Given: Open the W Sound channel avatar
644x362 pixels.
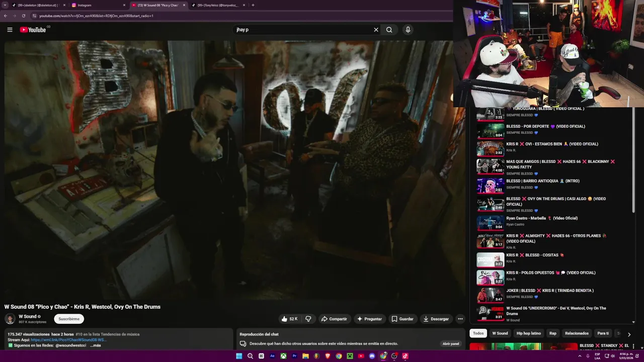Looking at the screenshot, I should pos(10,319).
